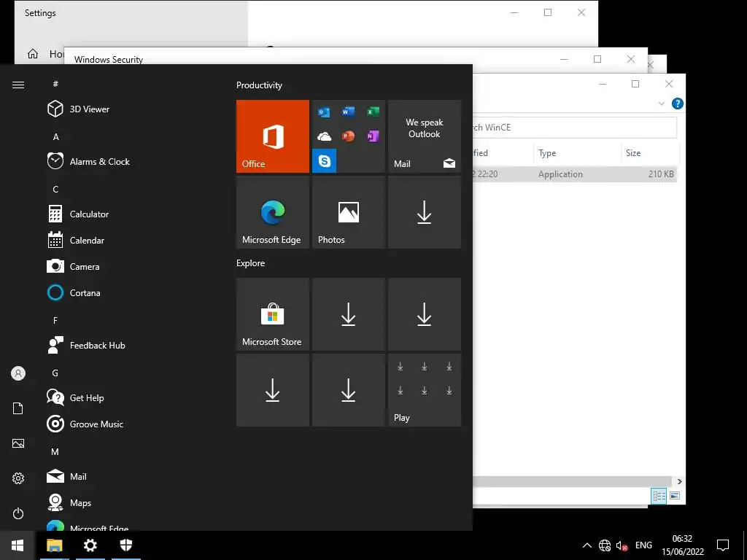Open network status tray icon
Viewport: 747px width, 560px height.
(x=605, y=545)
